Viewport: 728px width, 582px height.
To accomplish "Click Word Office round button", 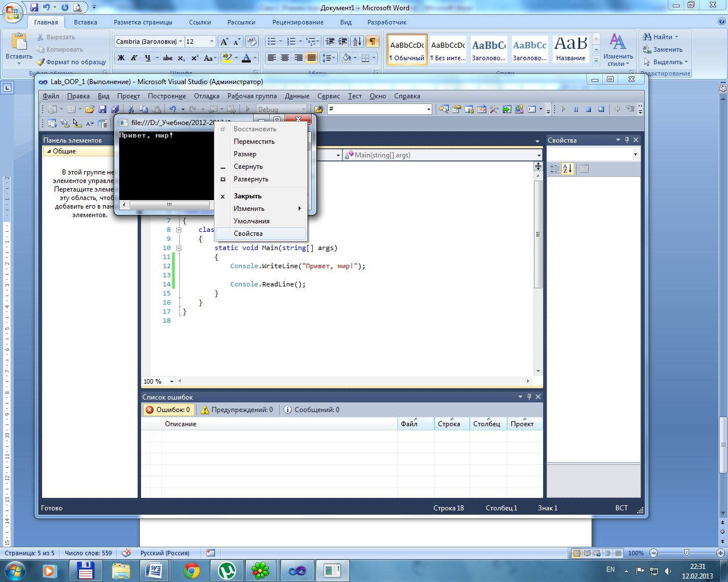I will 13,12.
